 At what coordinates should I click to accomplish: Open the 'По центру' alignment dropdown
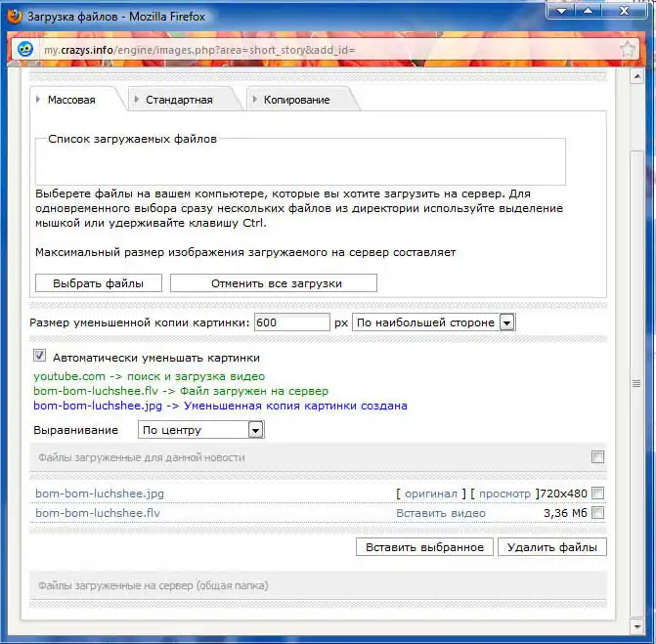(200, 429)
